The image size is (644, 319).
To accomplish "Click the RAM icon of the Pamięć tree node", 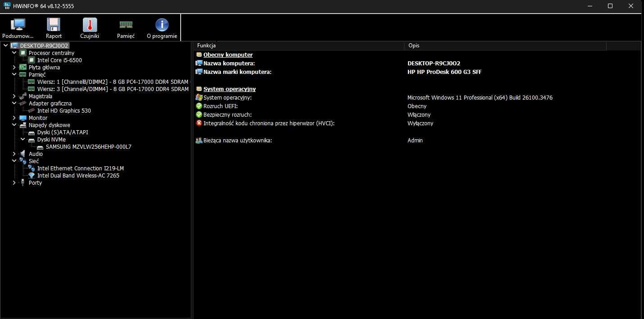I will pos(23,74).
